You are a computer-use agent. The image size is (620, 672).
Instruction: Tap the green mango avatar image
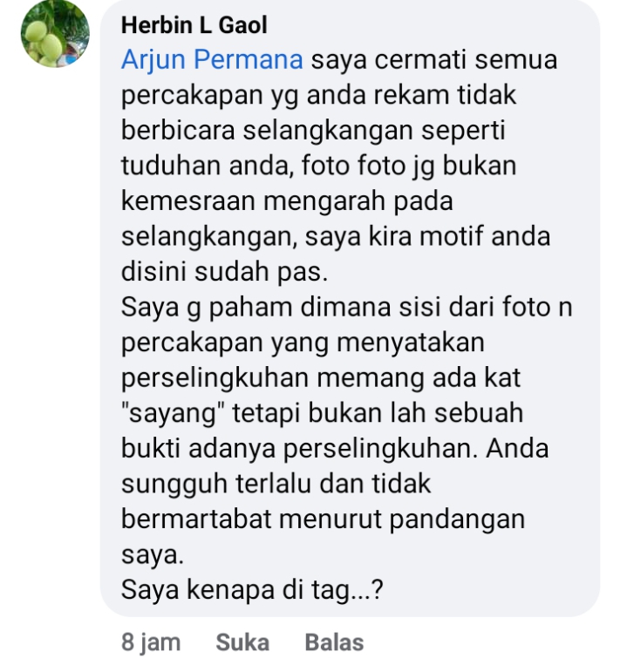(x=55, y=33)
